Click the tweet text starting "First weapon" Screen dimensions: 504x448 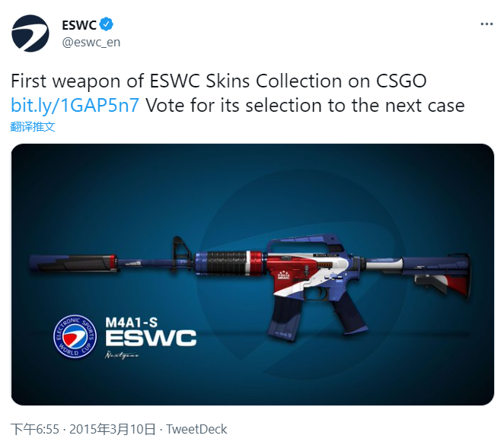point(238,93)
